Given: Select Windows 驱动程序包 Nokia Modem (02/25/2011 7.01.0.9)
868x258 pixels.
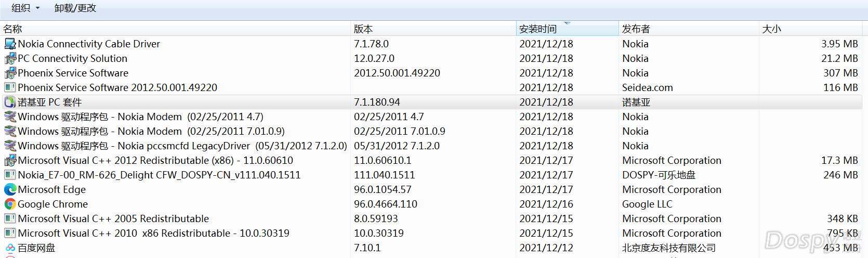Looking at the screenshot, I should pos(151,131).
